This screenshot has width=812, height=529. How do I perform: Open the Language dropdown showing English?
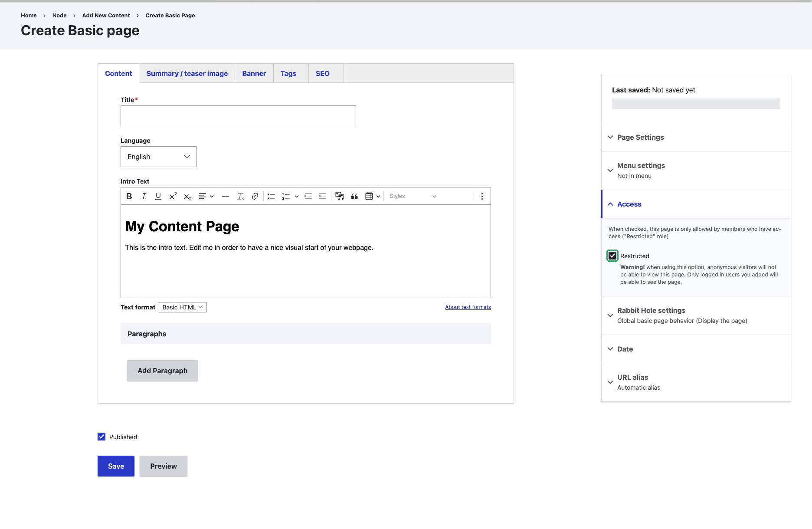pyautogui.click(x=159, y=157)
